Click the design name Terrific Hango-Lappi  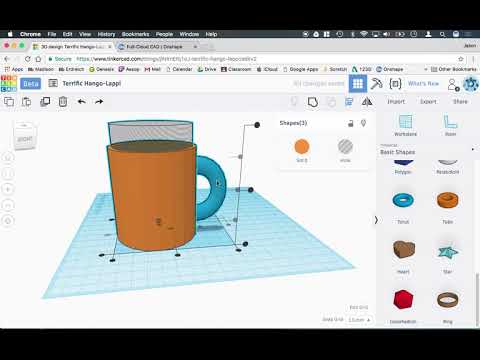coord(92,83)
